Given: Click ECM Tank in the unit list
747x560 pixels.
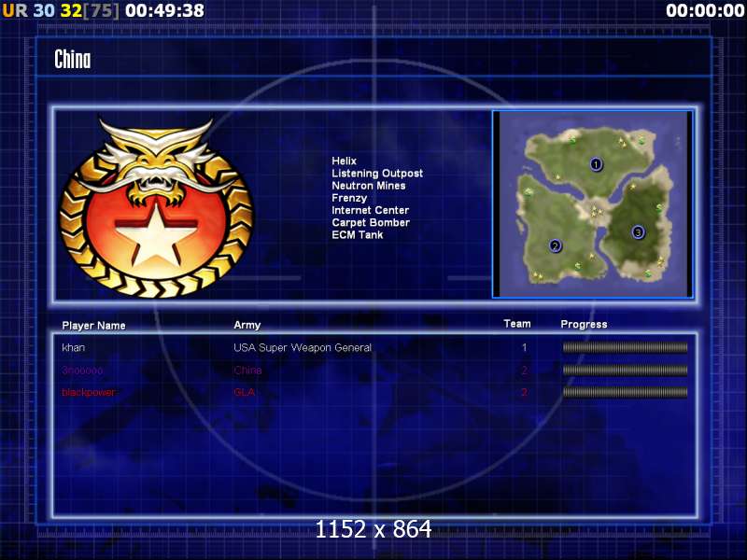Looking at the screenshot, I should tap(358, 235).
